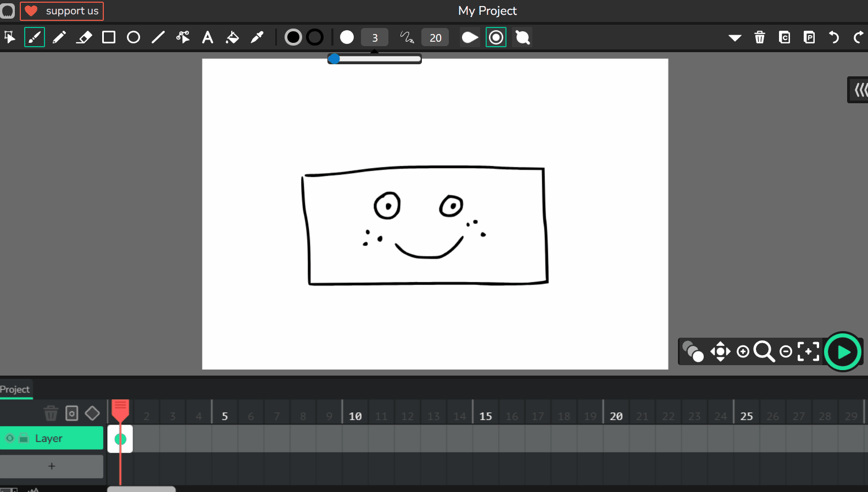Open the stroke color picker

tap(315, 37)
